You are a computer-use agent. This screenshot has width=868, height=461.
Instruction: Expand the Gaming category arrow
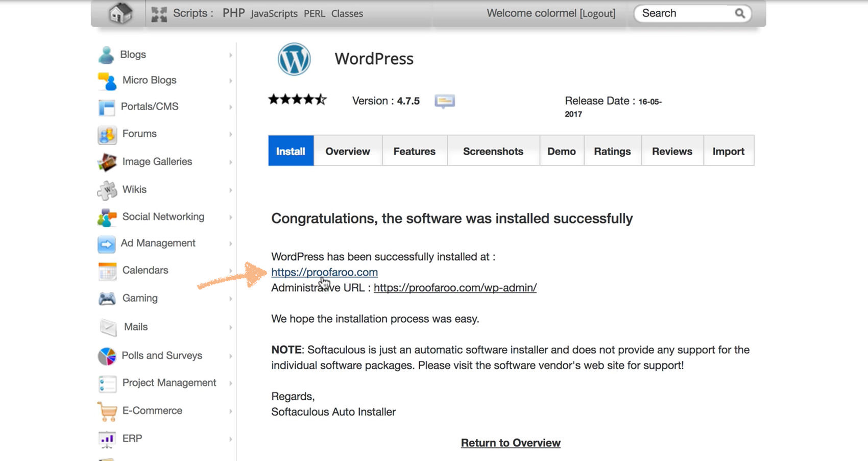point(231,299)
